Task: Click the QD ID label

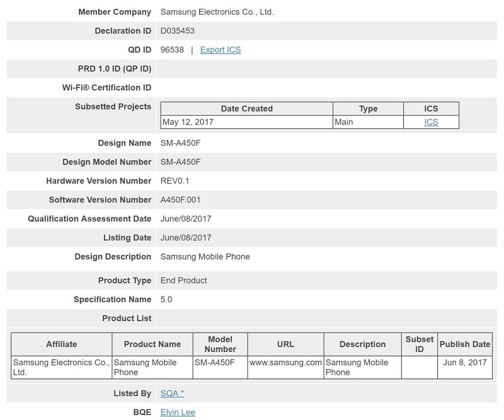Action: (139, 50)
